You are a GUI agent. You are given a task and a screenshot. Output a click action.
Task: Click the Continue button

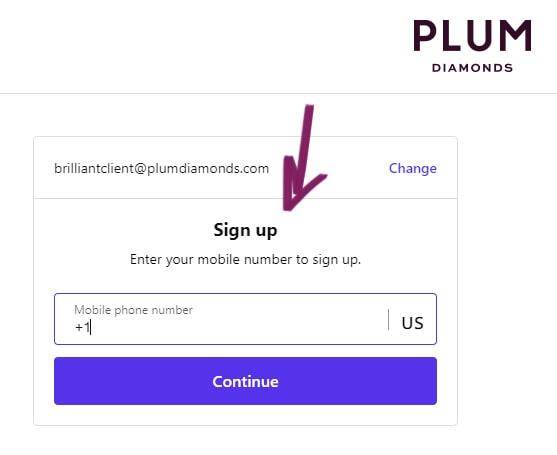[245, 381]
